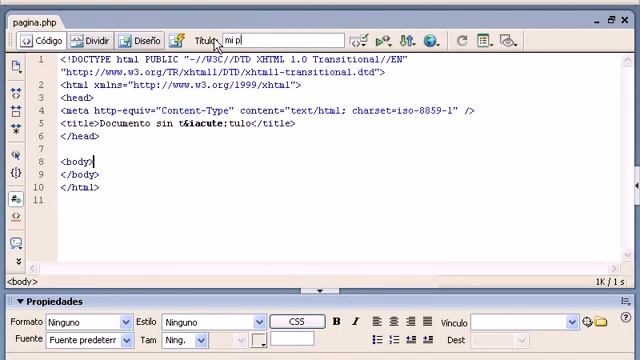
Task: Click the text color hex value field
Action: [x=292, y=339]
